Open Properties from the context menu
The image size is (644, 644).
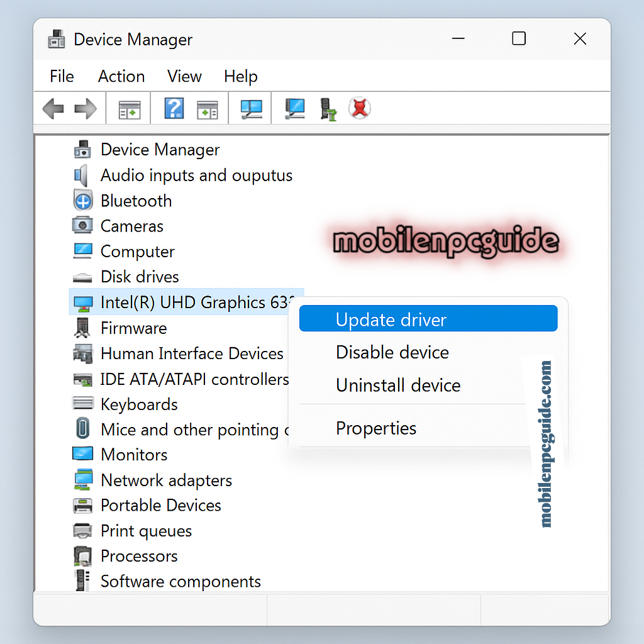pyautogui.click(x=376, y=428)
